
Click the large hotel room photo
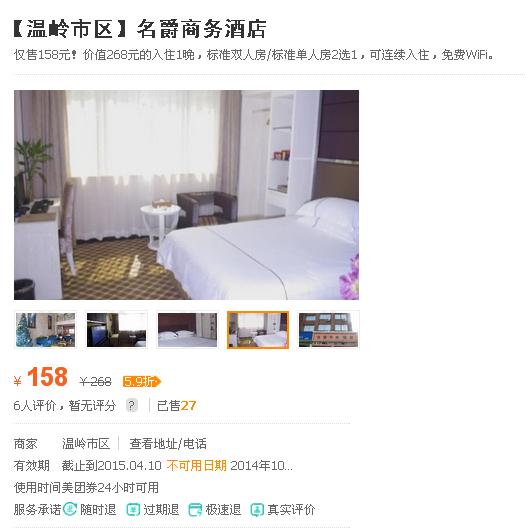click(x=186, y=195)
